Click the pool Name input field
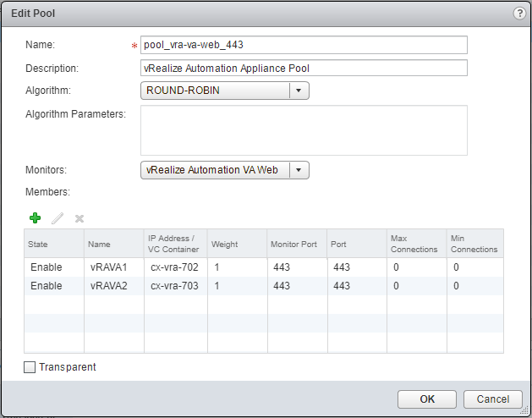This screenshot has width=532, height=418. (304, 45)
